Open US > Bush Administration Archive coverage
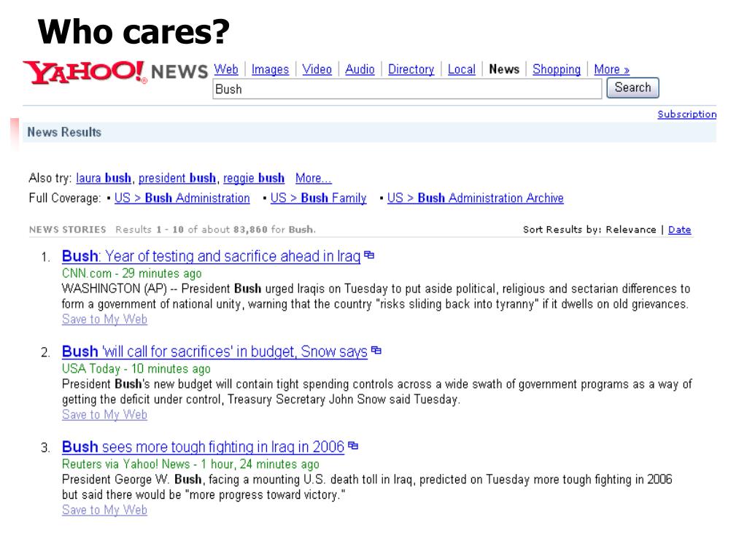Screen dimensions: 747x560 [x=476, y=198]
